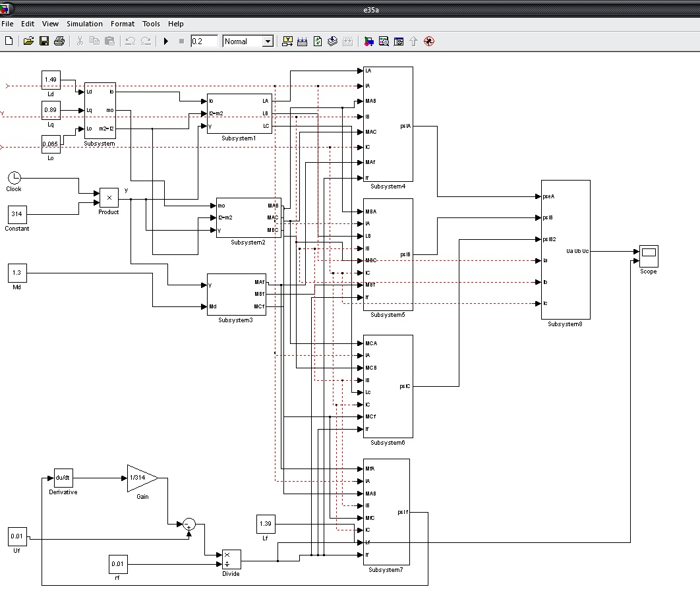Click the Go to parent system arrow
The height and width of the screenshot is (597, 700).
pyautogui.click(x=414, y=41)
